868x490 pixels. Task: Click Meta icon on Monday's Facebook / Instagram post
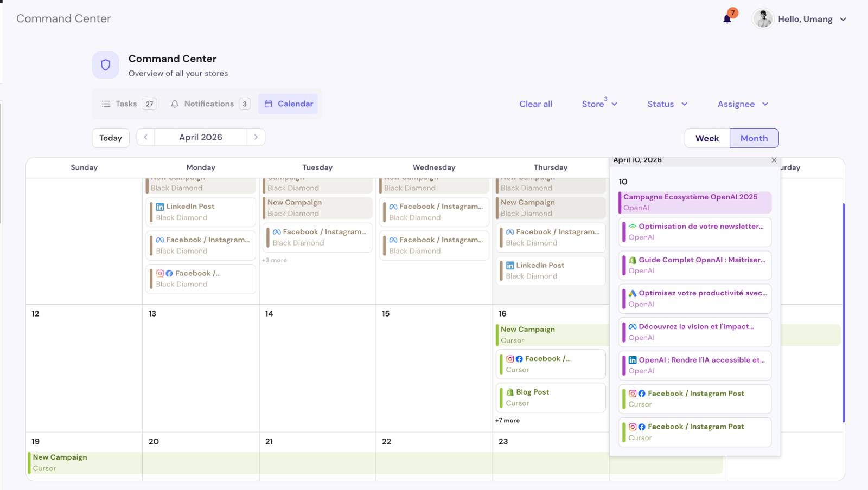pyautogui.click(x=160, y=240)
